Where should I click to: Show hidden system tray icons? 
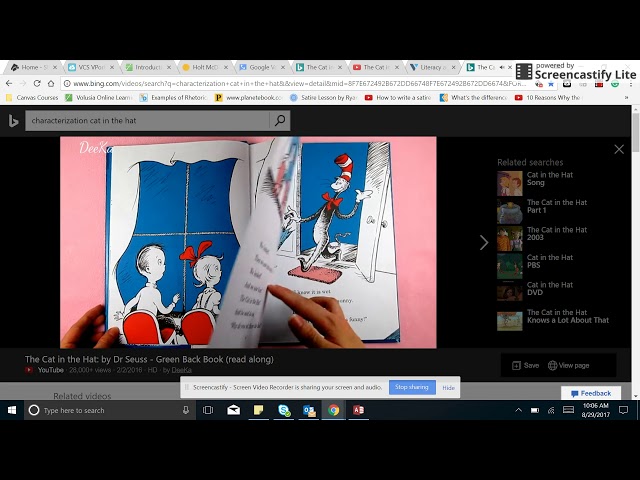tap(518, 410)
